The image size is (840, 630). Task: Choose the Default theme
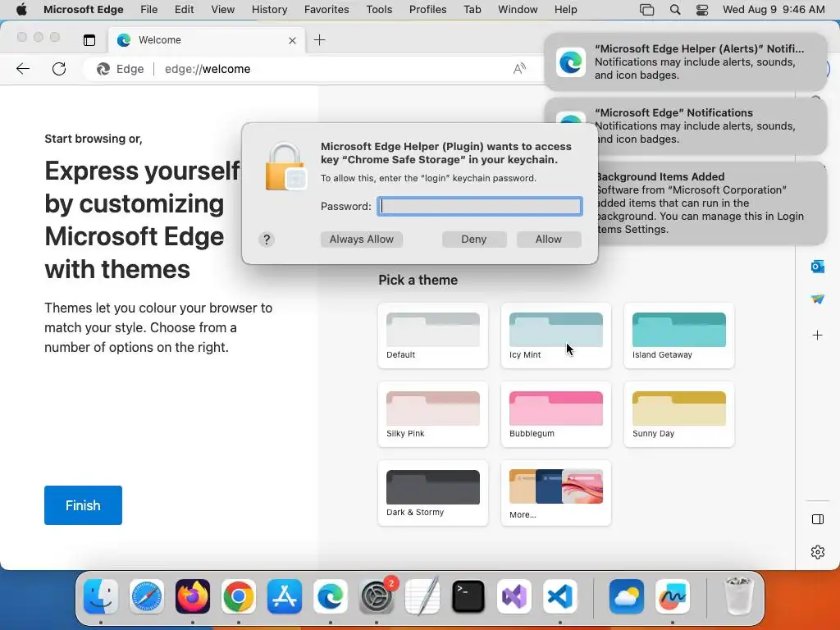click(433, 336)
